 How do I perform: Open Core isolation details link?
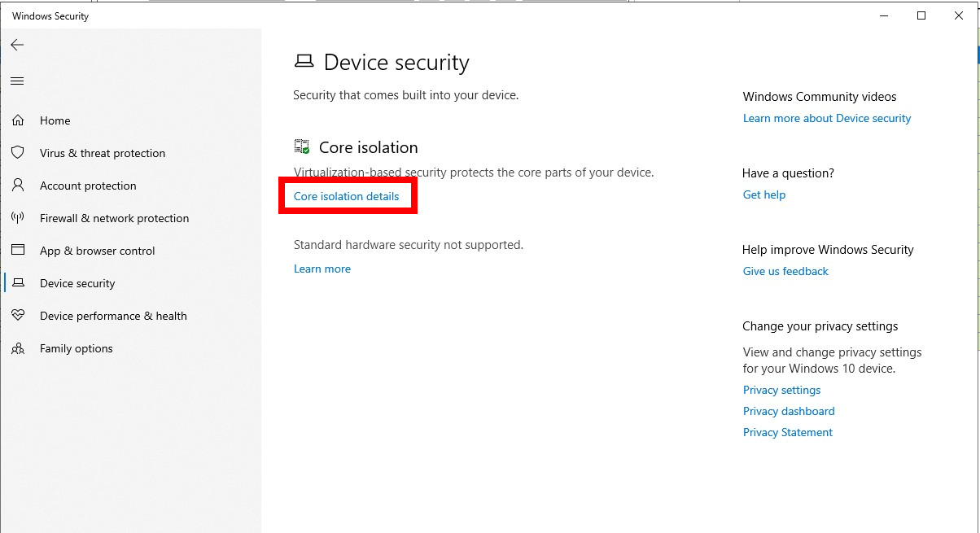click(347, 196)
